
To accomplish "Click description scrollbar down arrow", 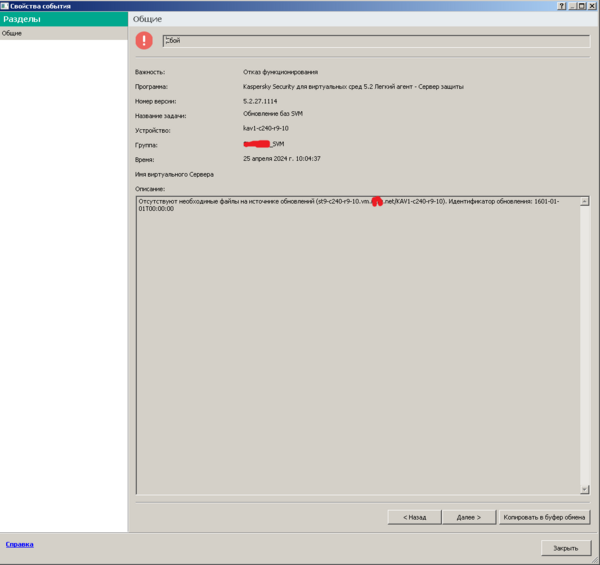I will point(584,489).
